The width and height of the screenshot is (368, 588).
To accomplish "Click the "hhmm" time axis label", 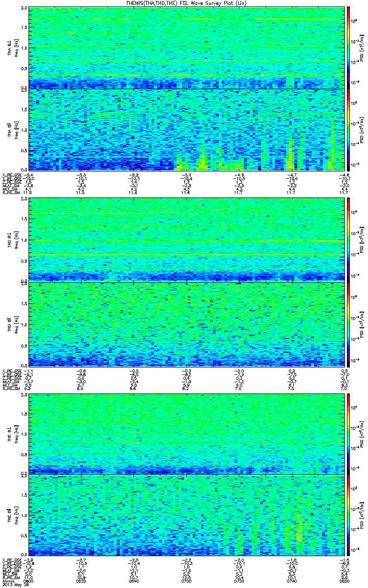I will 7,581.
